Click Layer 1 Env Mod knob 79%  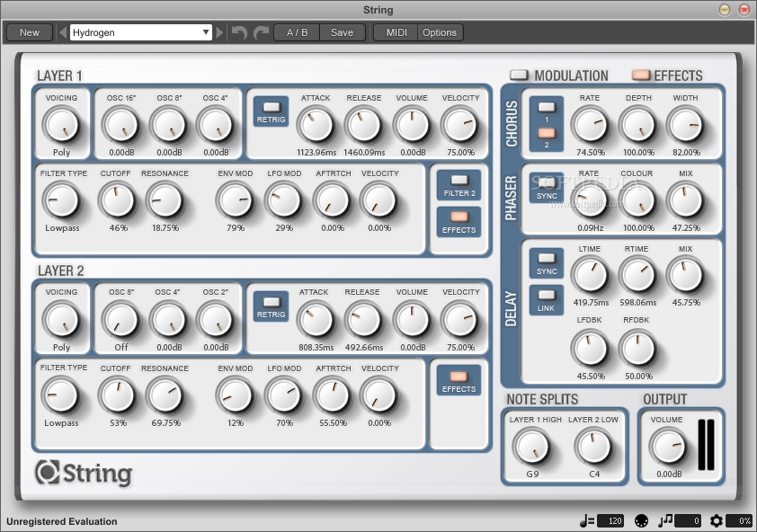pyautogui.click(x=235, y=199)
